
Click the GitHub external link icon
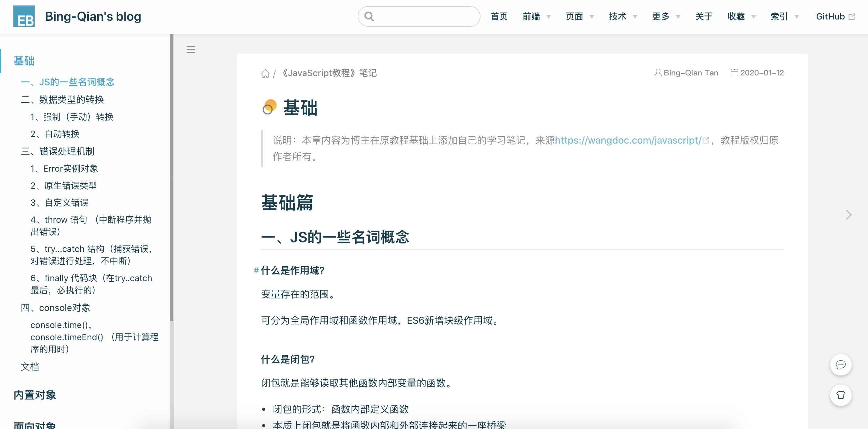pyautogui.click(x=852, y=17)
